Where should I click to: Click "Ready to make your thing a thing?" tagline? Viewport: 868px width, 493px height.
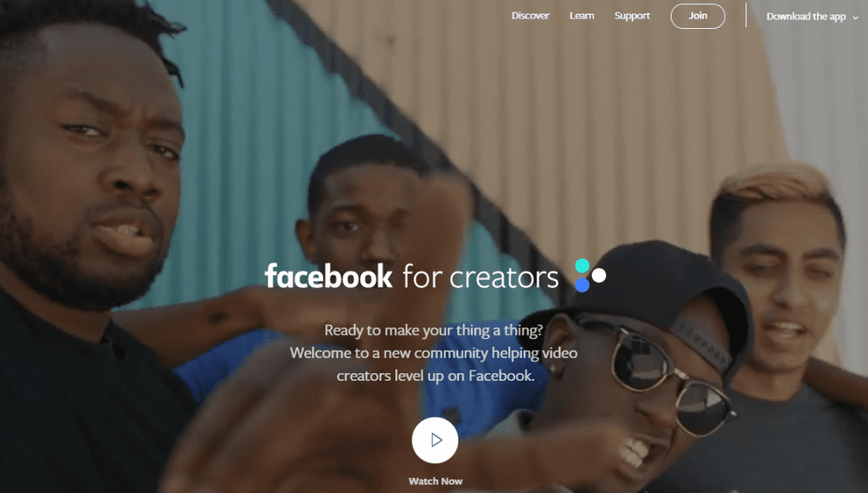coord(434,331)
